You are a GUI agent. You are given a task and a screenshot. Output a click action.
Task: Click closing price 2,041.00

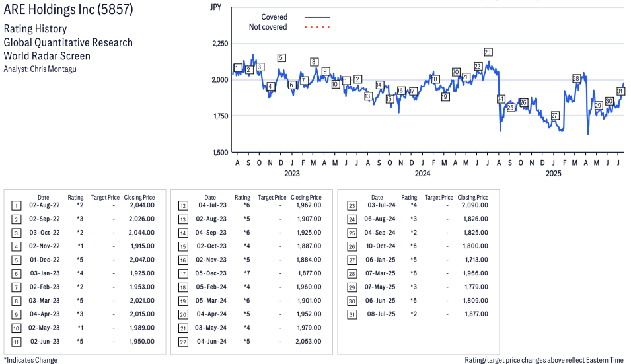[142, 205]
